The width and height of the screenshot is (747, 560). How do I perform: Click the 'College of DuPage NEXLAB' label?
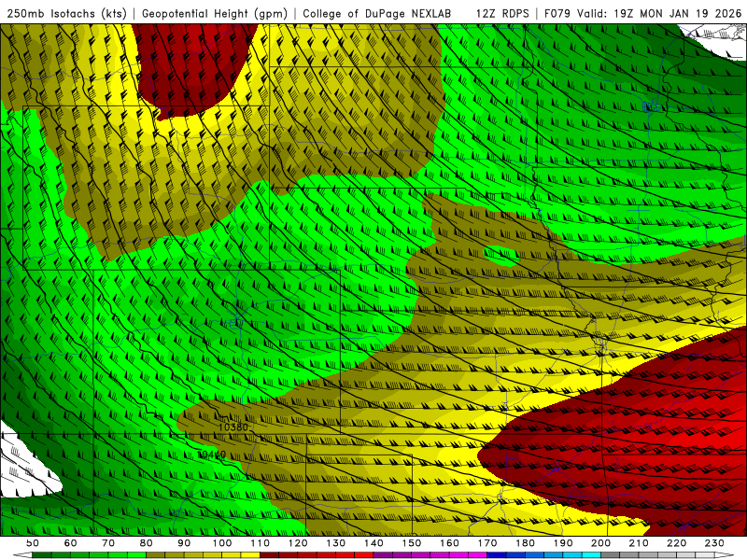pos(376,13)
